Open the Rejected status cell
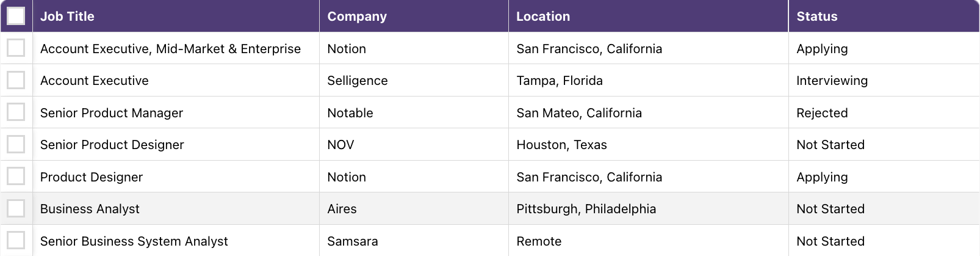This screenshot has width=980, height=256. click(822, 113)
